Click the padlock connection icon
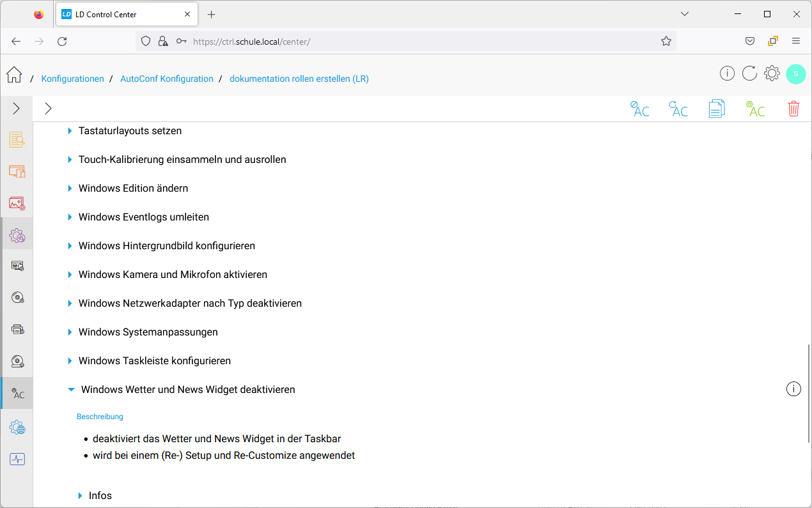This screenshot has width=812, height=508. [x=163, y=42]
